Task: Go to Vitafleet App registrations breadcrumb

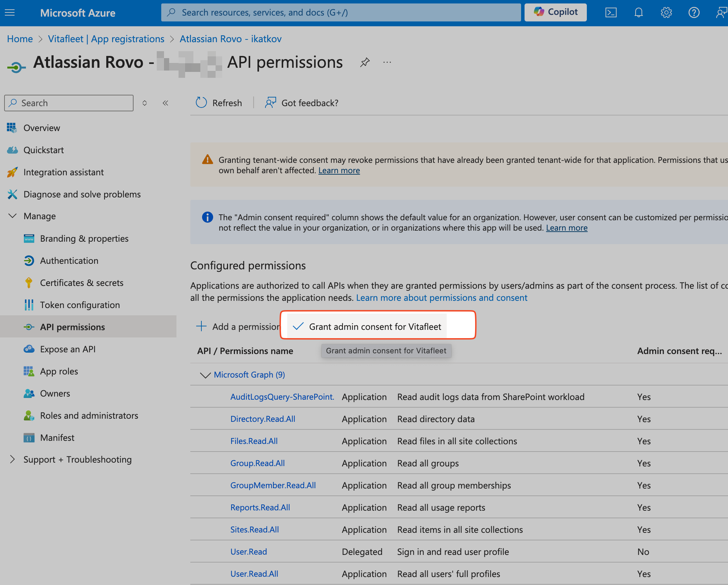Action: click(x=106, y=39)
